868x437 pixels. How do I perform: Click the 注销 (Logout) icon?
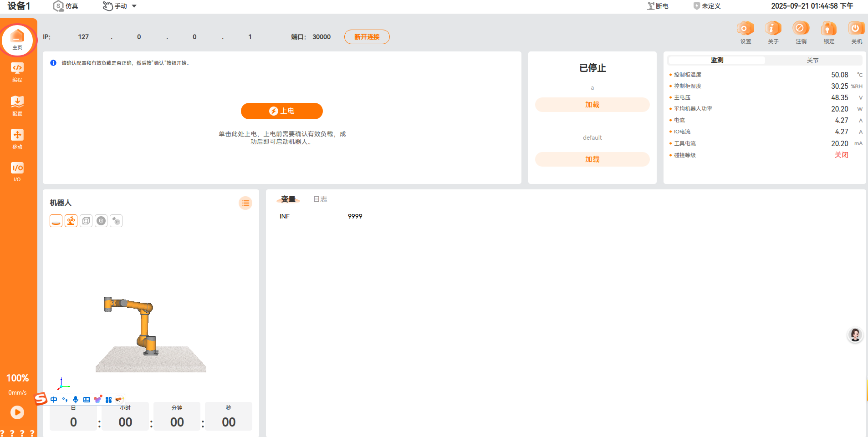(x=801, y=32)
